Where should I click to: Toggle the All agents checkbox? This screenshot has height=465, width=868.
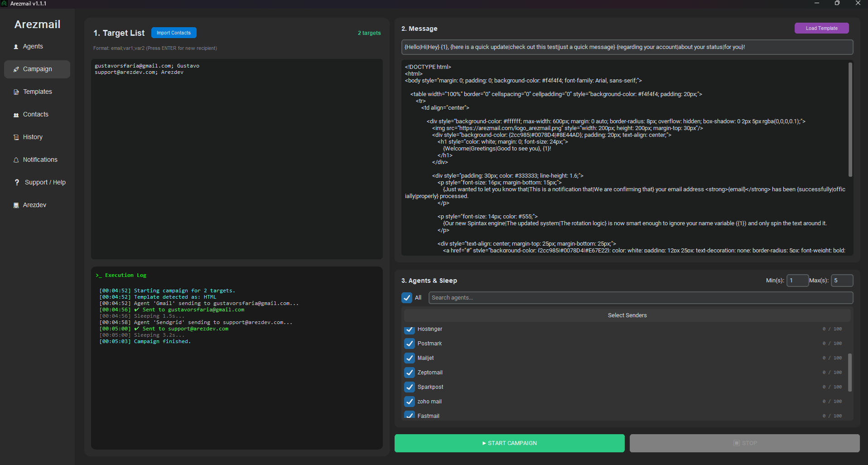coord(407,298)
